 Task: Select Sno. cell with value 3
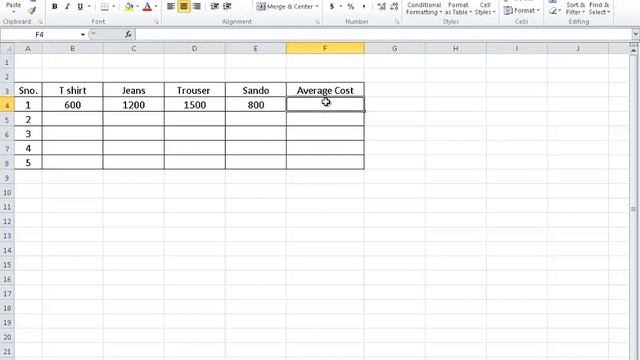(28, 134)
